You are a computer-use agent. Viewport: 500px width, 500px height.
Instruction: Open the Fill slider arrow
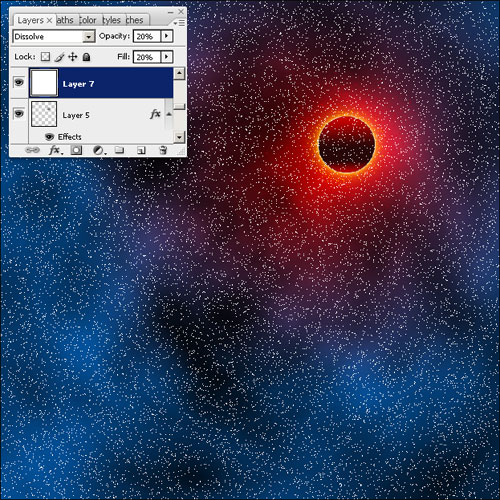pos(167,57)
